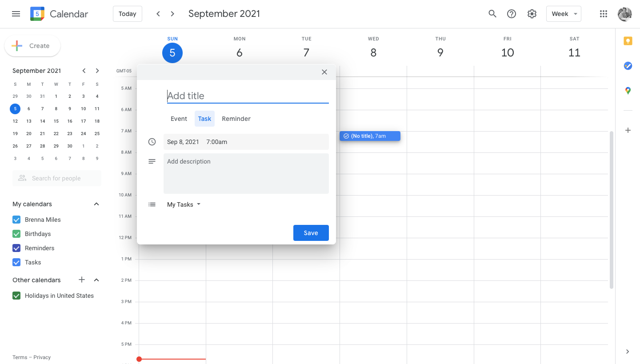Disable the Reminders calendar
Screen dimensions: 640x364
click(16, 248)
